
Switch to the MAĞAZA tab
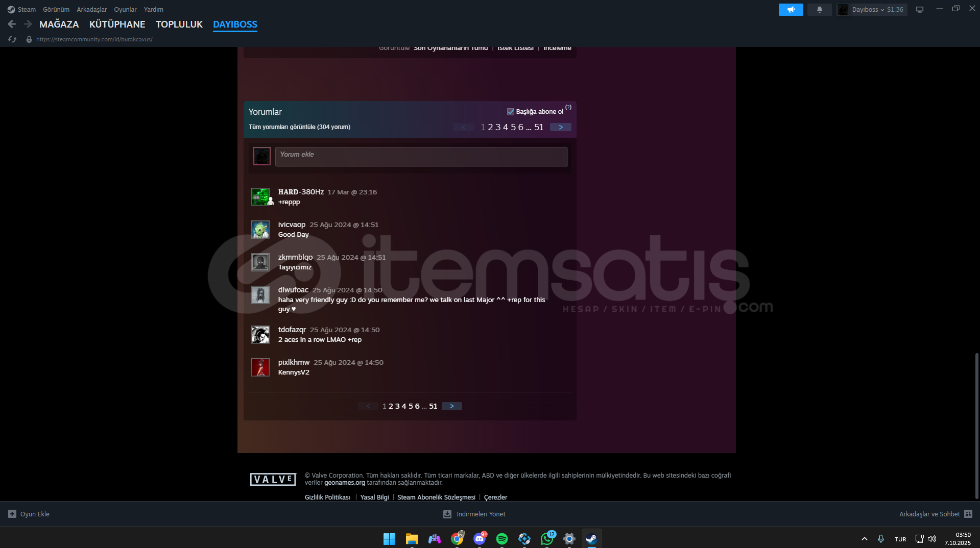[59, 24]
